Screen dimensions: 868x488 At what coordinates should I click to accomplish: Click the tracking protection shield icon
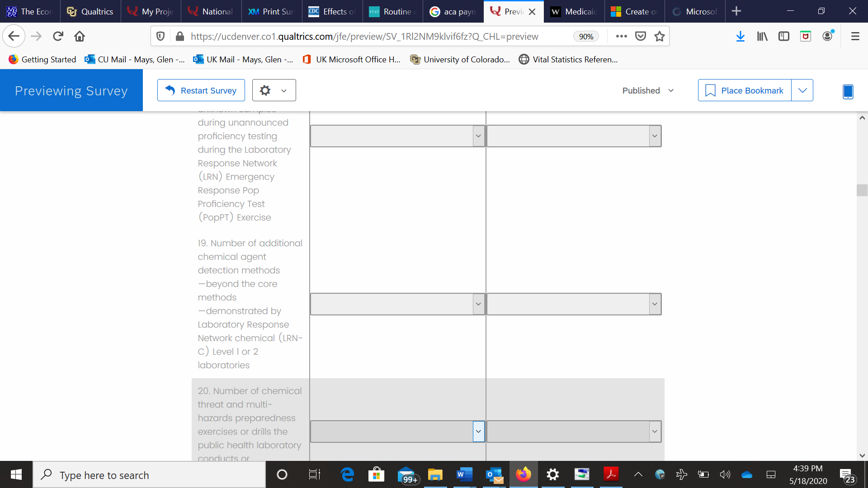tap(160, 36)
